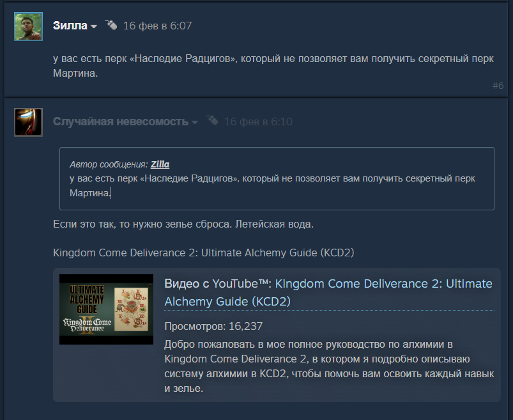Click the plain text Ultimate Alchemy Guide (KCD2) line
Screen dimensions: 513x420
pos(204,253)
